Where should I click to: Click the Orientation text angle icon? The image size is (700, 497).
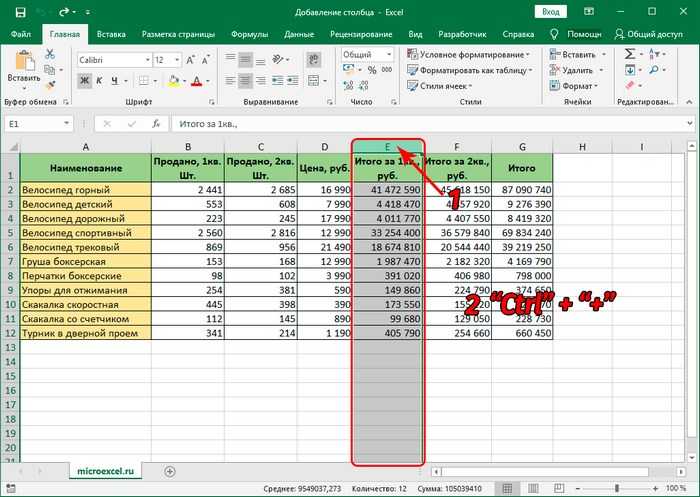click(x=278, y=59)
